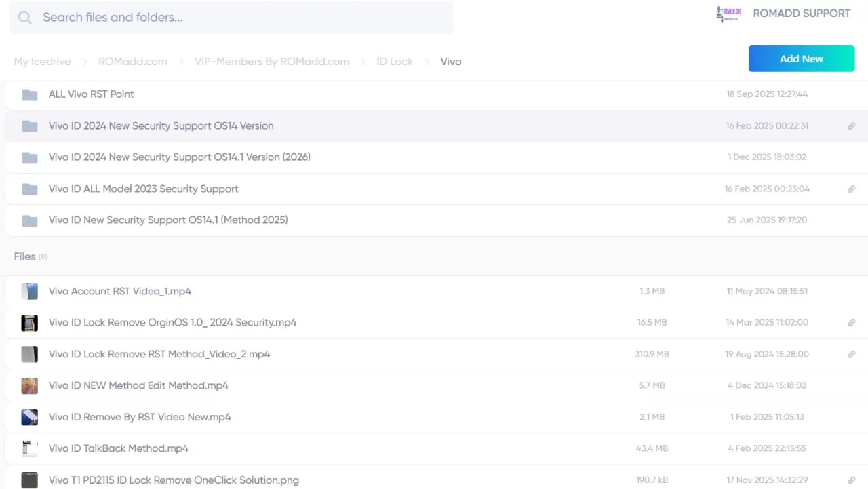This screenshot has height=489, width=868.
Task: Open Vivo ID NEW Method Edit Method thumbnail
Action: coord(29,386)
